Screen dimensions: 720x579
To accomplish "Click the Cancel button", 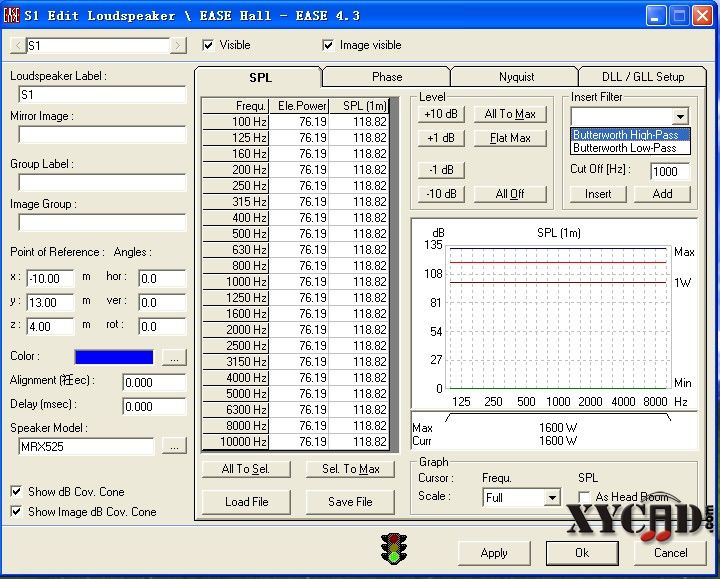I will (x=670, y=553).
